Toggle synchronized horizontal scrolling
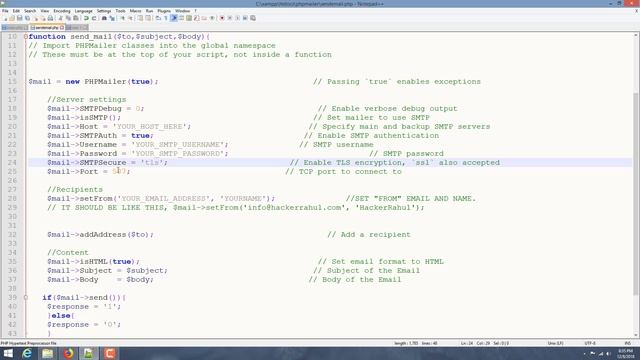This screenshot has height=360, width=640. [x=148, y=18]
